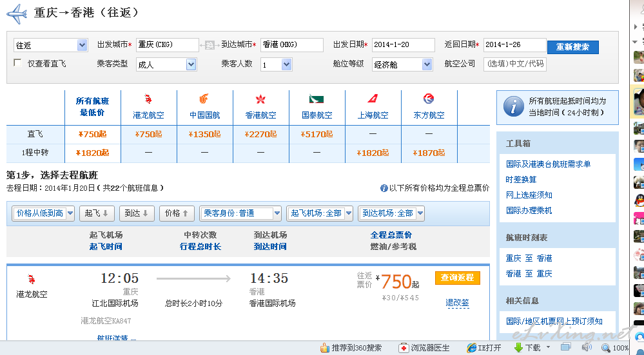Click the Shanghai Airlines logo

coord(373,99)
